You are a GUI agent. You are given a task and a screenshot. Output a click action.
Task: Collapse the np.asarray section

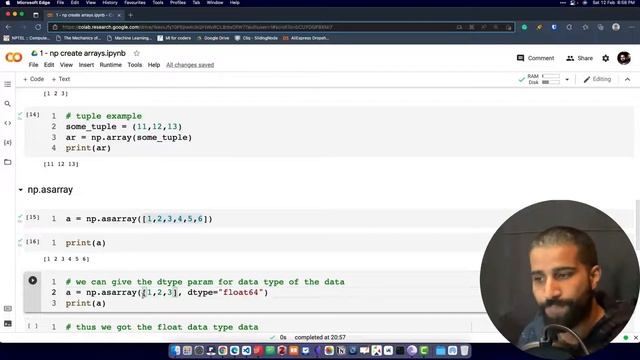click(x=20, y=190)
